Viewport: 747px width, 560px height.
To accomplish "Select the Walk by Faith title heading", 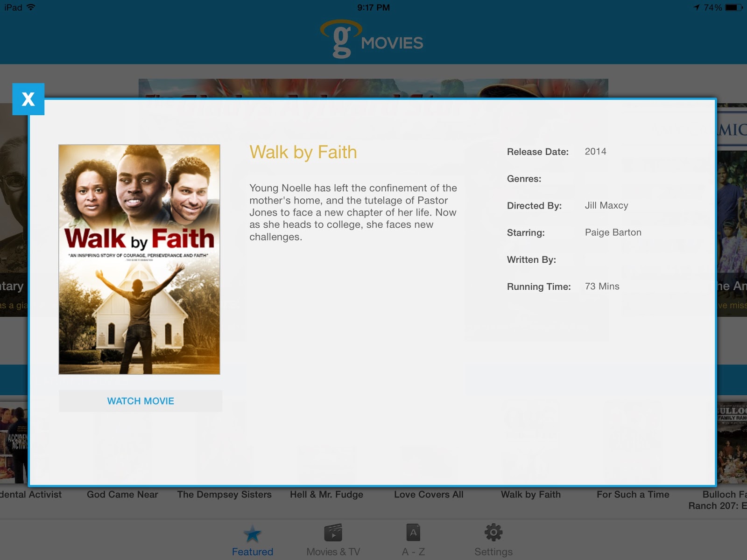I will 303,152.
